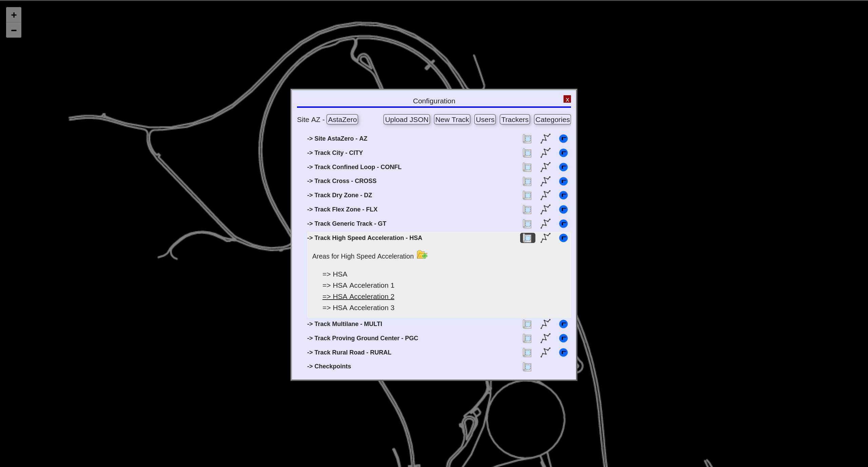Screen dimensions: 868x467
Task: Close the Configuration dialog
Action: click(567, 99)
